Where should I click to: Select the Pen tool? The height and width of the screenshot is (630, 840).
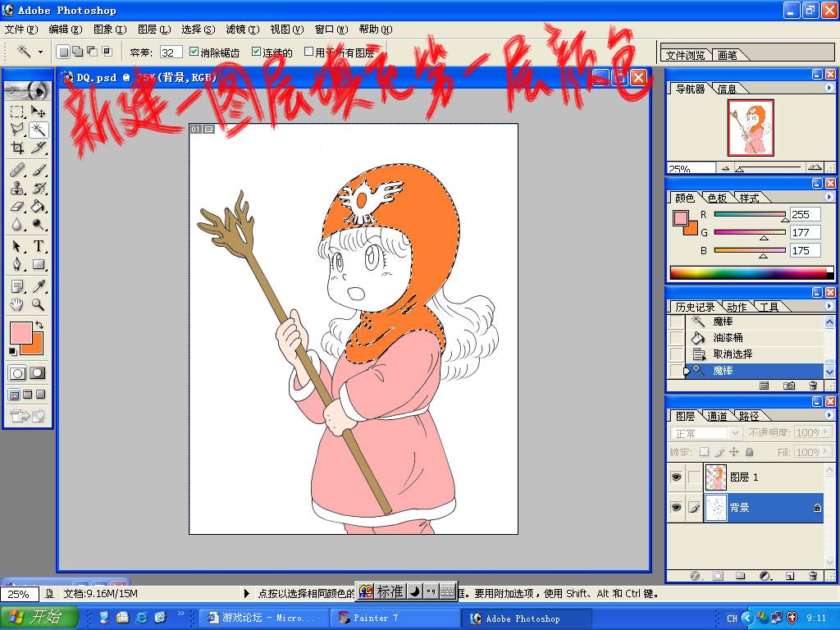tap(17, 265)
